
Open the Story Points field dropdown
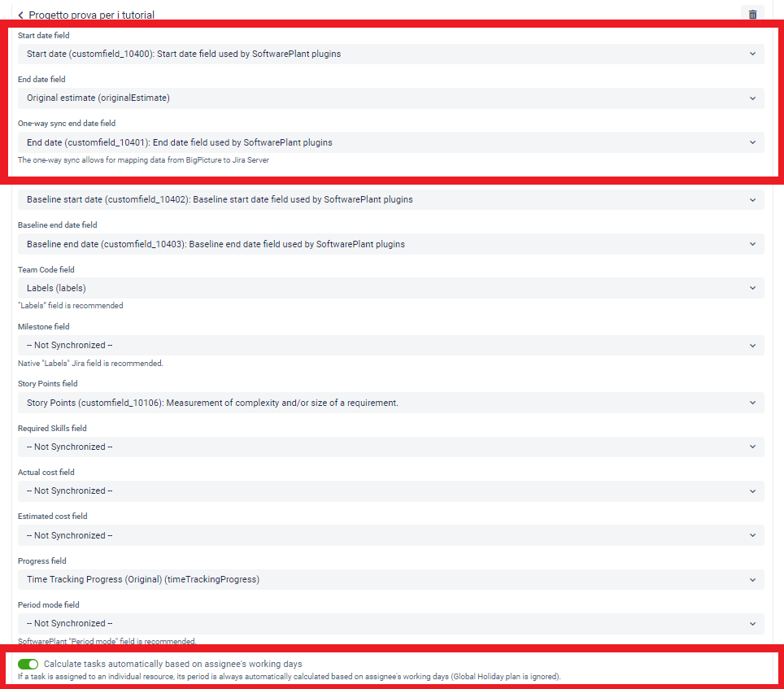(390, 402)
